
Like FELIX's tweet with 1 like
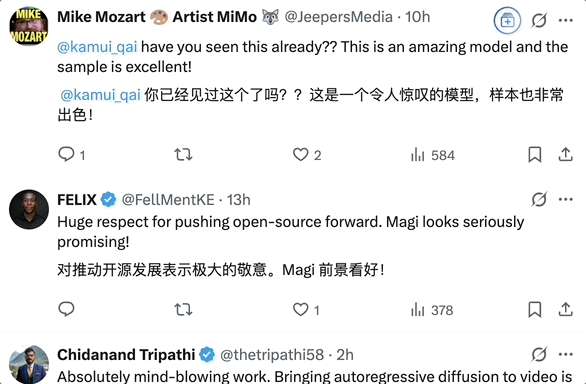pos(300,310)
